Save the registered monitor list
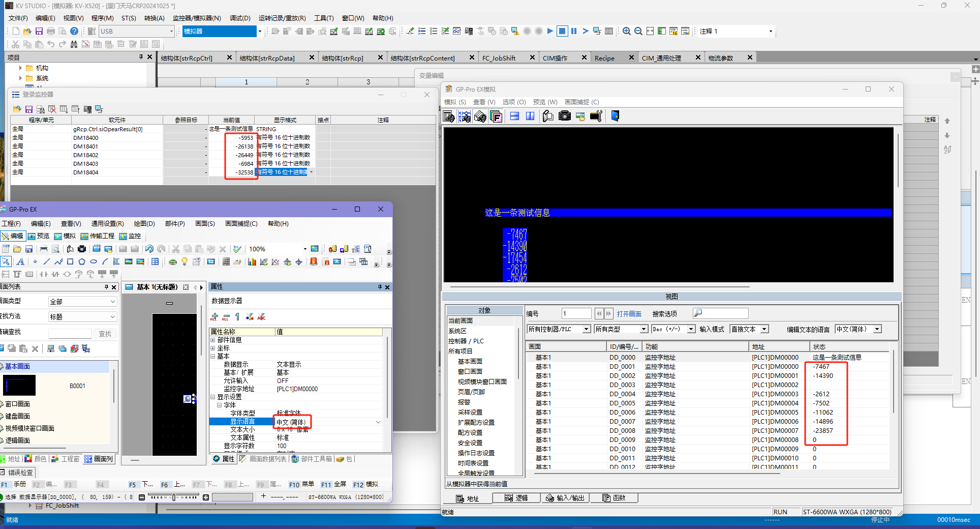The width and height of the screenshot is (980, 529). 29,109
